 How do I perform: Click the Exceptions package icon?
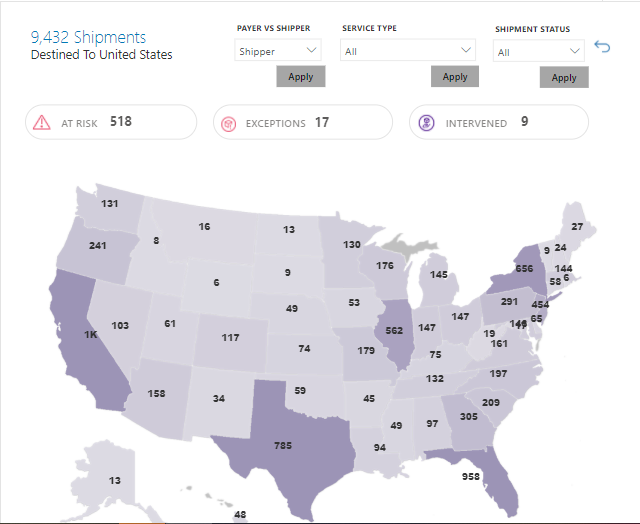click(x=229, y=124)
